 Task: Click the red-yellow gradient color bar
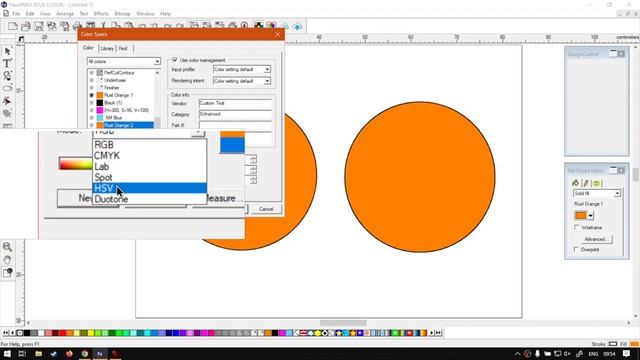click(76, 164)
